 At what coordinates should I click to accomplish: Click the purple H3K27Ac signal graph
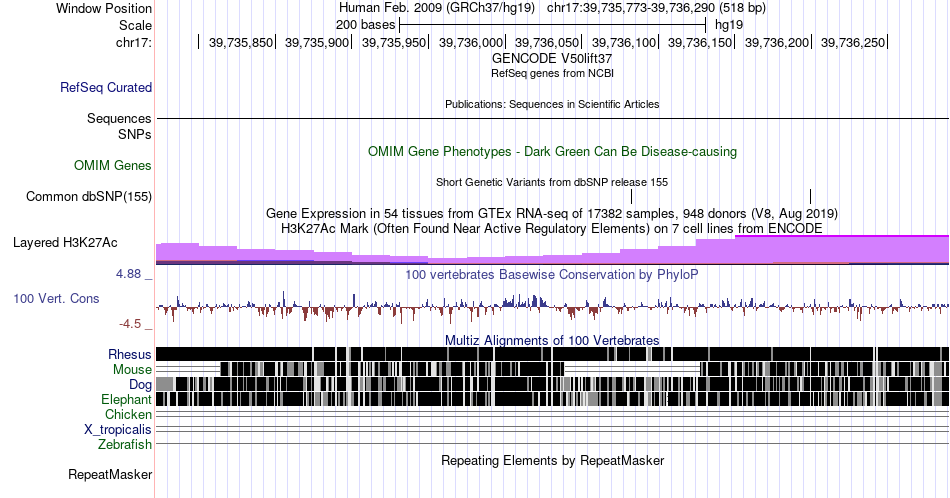pyautogui.click(x=552, y=250)
